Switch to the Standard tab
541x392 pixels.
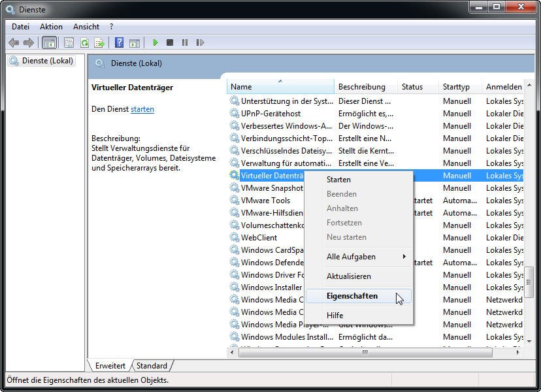pos(152,366)
